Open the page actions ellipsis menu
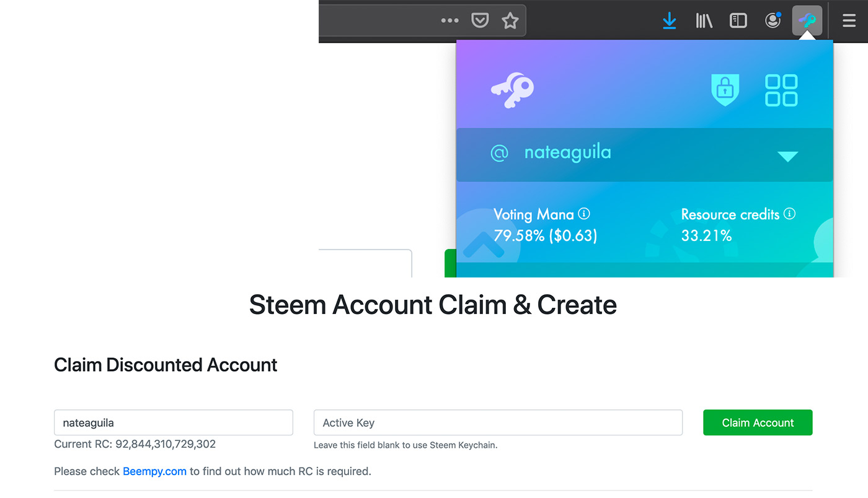The image size is (868, 498). coord(449,20)
